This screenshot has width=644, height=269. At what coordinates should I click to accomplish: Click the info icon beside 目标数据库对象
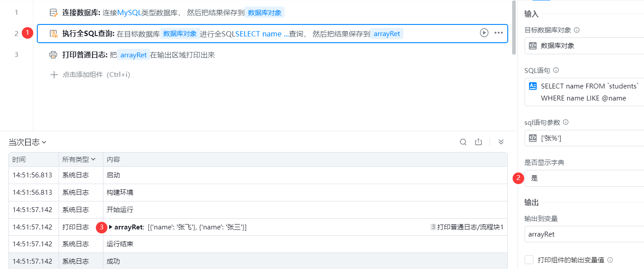[577, 30]
